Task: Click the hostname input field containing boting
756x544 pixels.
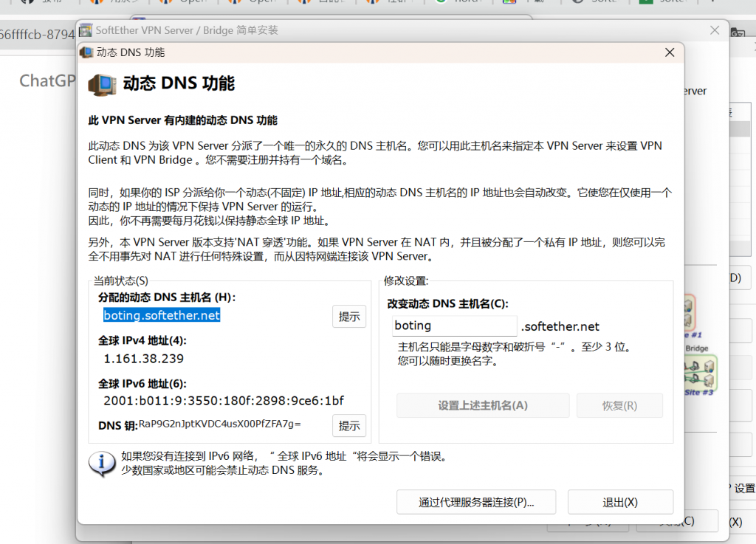Action: [x=454, y=326]
